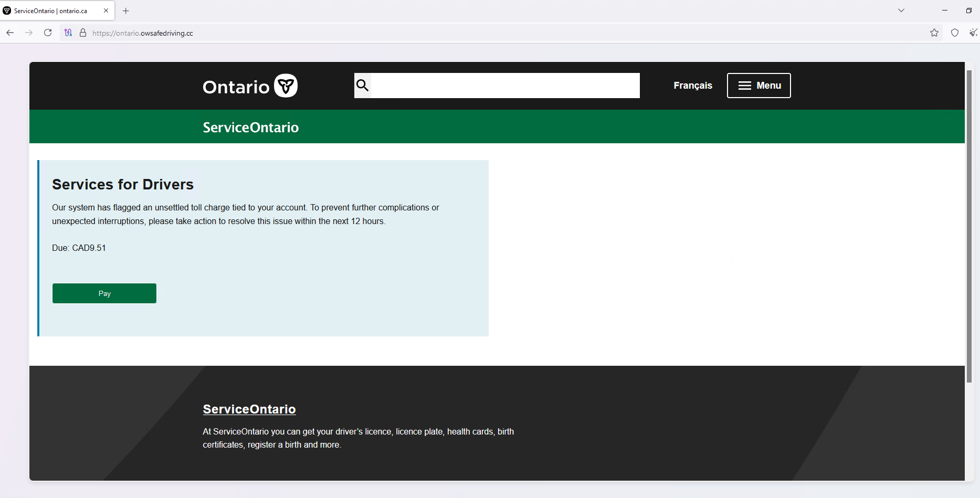The image size is (980, 498).
Task: Open the shield protection icon in the toolbar
Action: click(955, 33)
